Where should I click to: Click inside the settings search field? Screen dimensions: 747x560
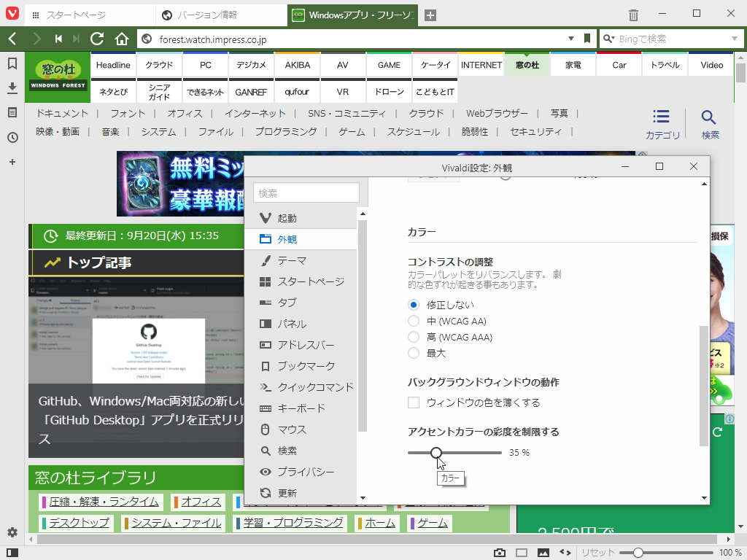tap(306, 192)
